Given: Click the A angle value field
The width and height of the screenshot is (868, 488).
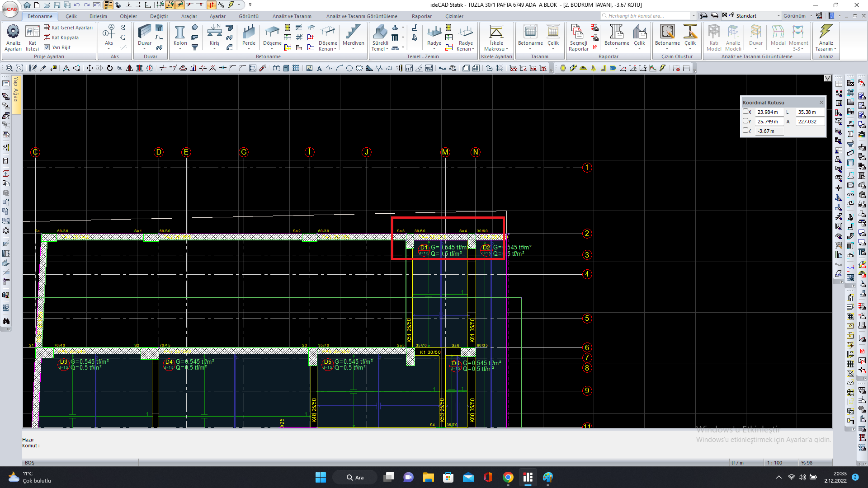Looking at the screenshot, I should coord(810,122).
